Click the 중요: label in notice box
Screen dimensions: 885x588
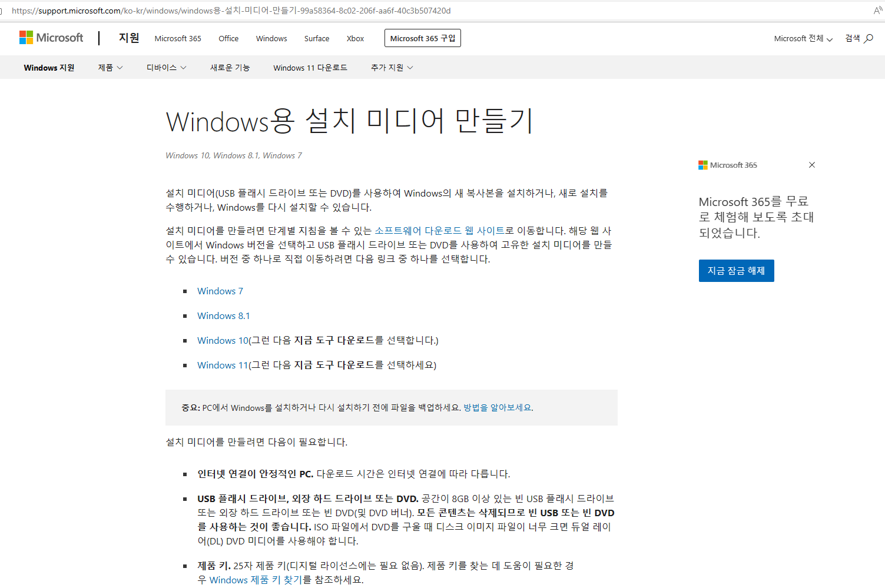[191, 407]
